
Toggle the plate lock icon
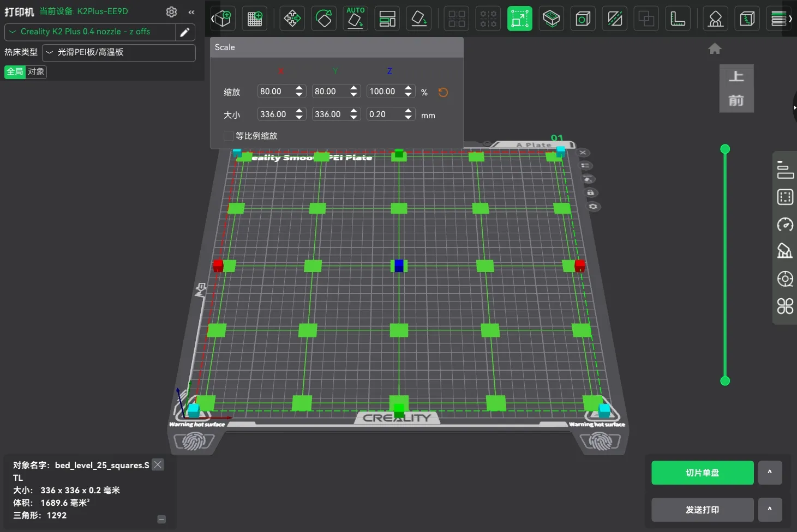[x=590, y=192]
